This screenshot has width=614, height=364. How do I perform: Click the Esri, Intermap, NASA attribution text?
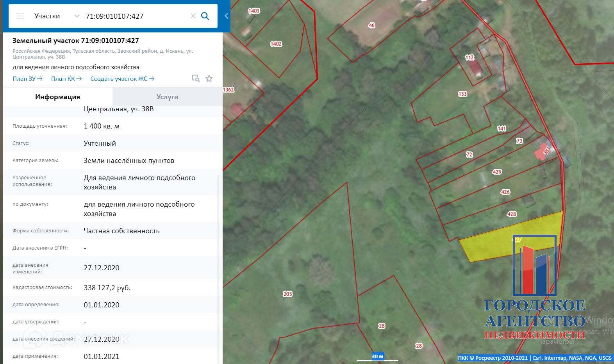pos(572,358)
